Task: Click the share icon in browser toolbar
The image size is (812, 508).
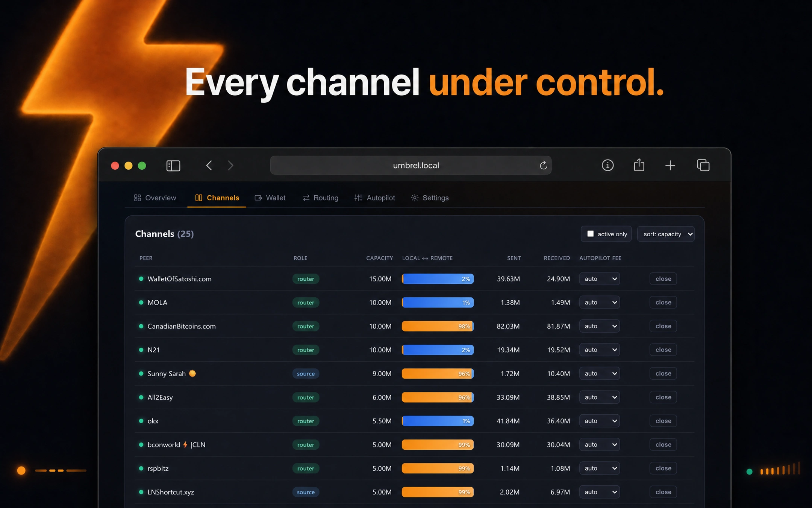Action: click(x=639, y=165)
